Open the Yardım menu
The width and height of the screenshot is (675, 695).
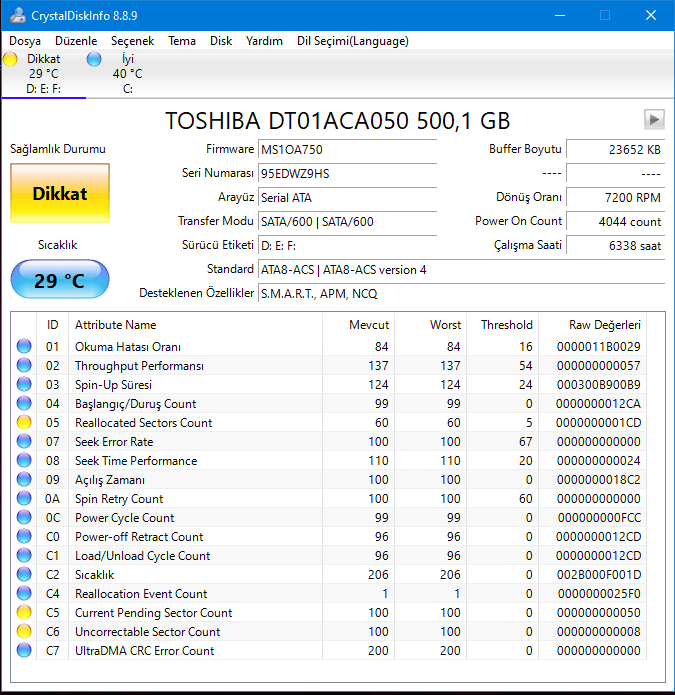click(264, 41)
